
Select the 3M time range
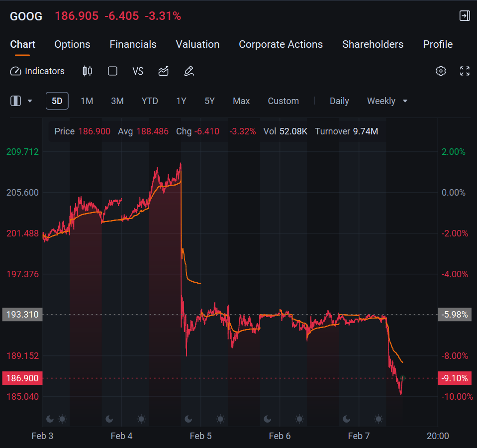117,101
